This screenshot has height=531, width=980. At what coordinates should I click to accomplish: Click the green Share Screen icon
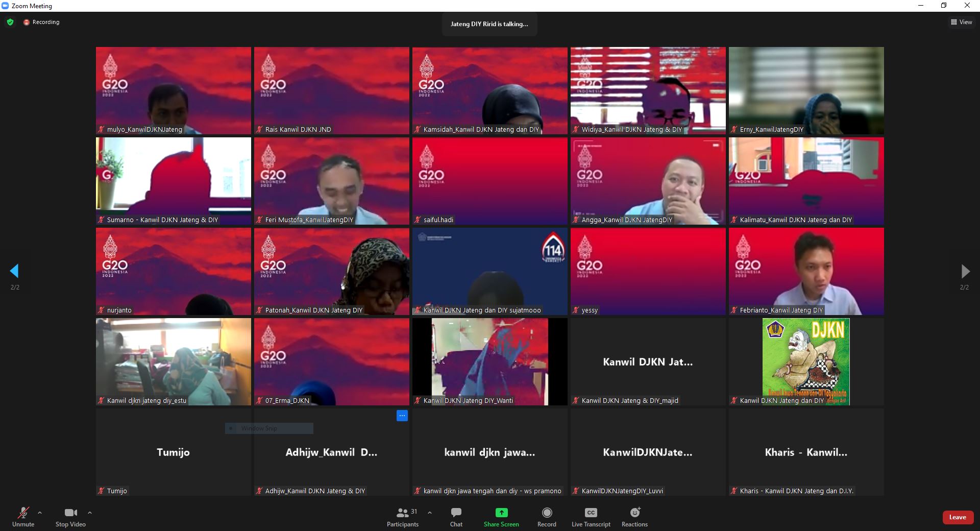click(x=501, y=513)
